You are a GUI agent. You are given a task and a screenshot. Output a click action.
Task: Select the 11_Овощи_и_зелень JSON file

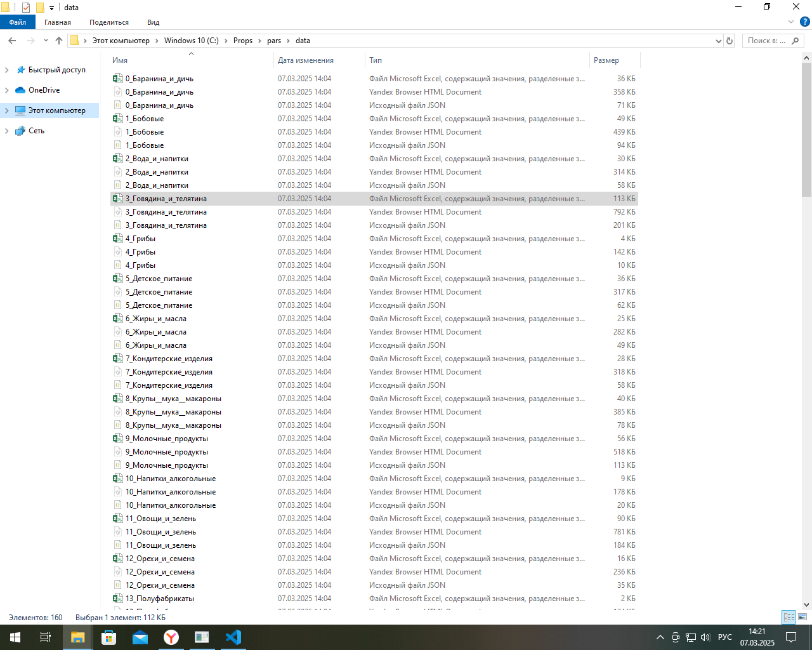(374, 545)
